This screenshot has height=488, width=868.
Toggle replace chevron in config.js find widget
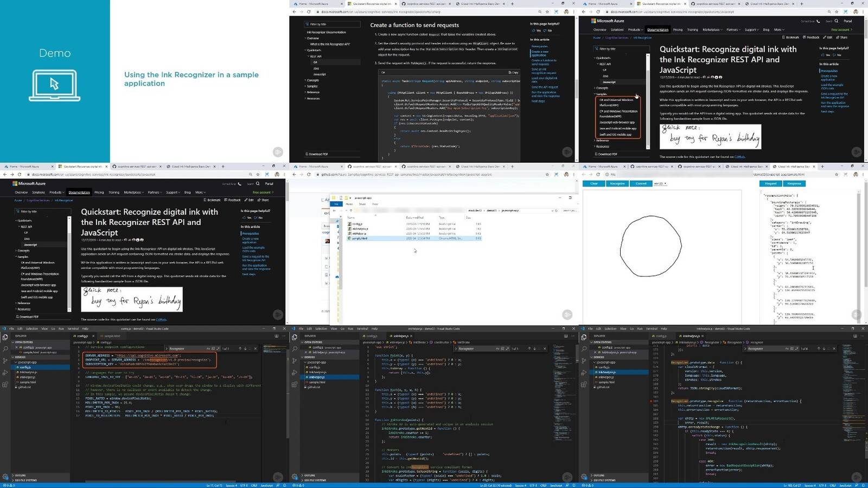click(x=167, y=348)
